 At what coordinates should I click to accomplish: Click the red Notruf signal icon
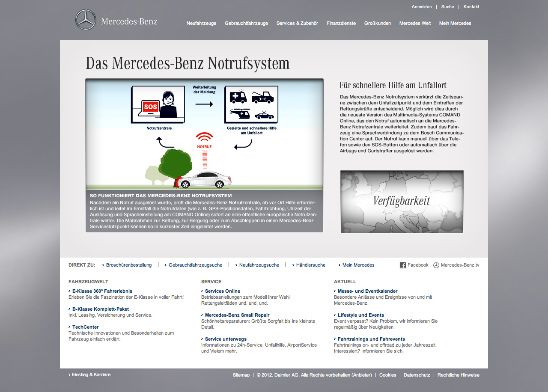[204, 138]
